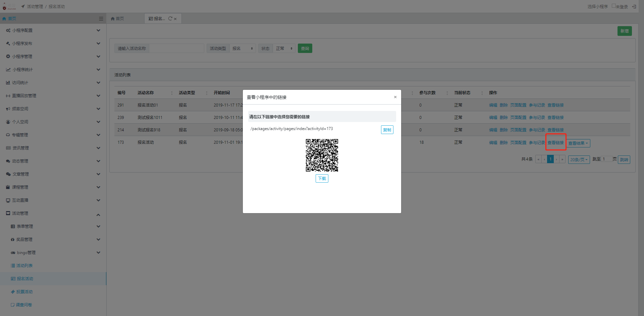The width and height of the screenshot is (644, 316).
Task: Click the 个人空间 user icon
Action: pos(8,122)
